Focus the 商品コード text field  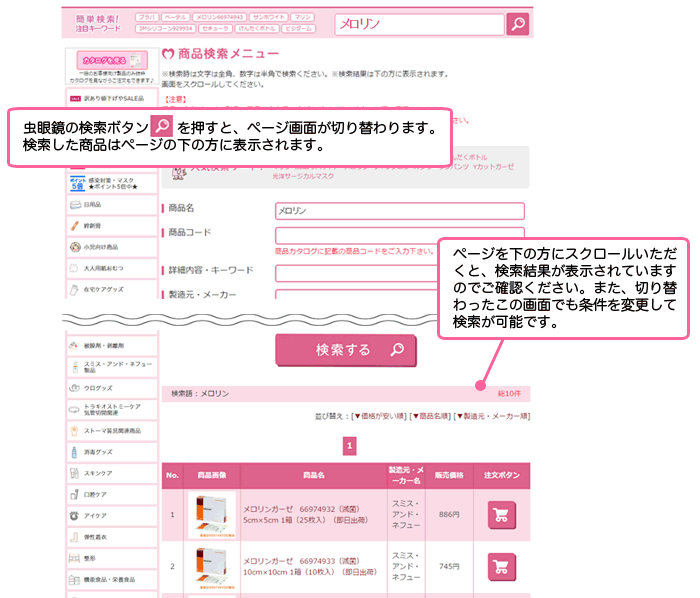tap(399, 235)
